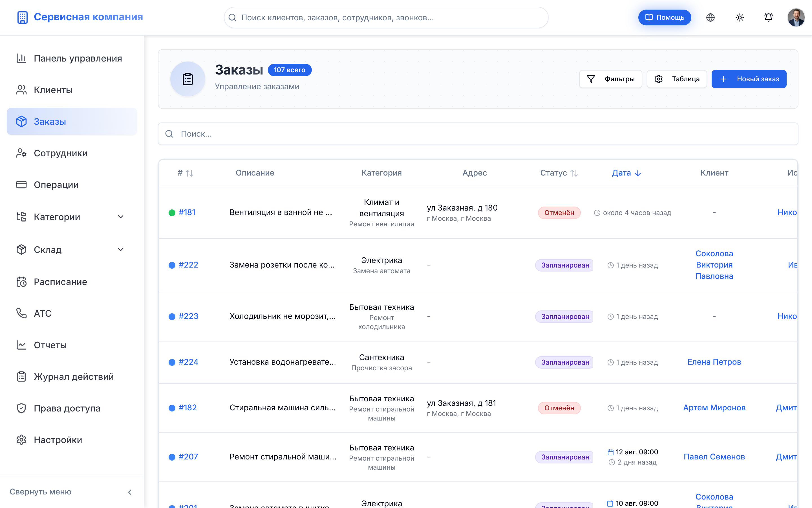Navigate to Операции
The height and width of the screenshot is (508, 812).
click(72, 185)
